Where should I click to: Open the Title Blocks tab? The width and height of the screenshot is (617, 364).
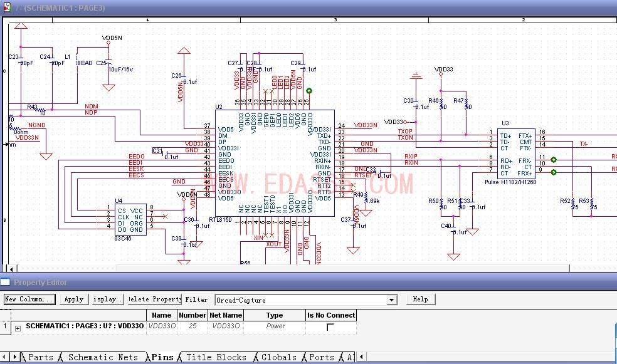click(x=216, y=357)
